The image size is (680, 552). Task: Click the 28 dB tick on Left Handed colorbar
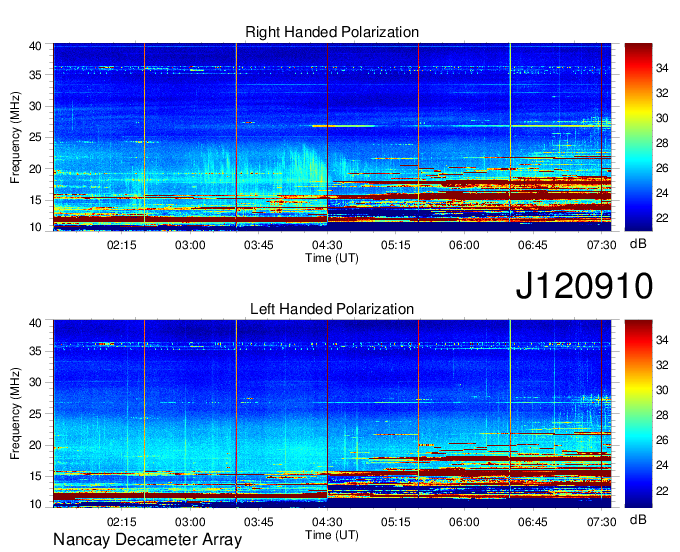pos(662,415)
